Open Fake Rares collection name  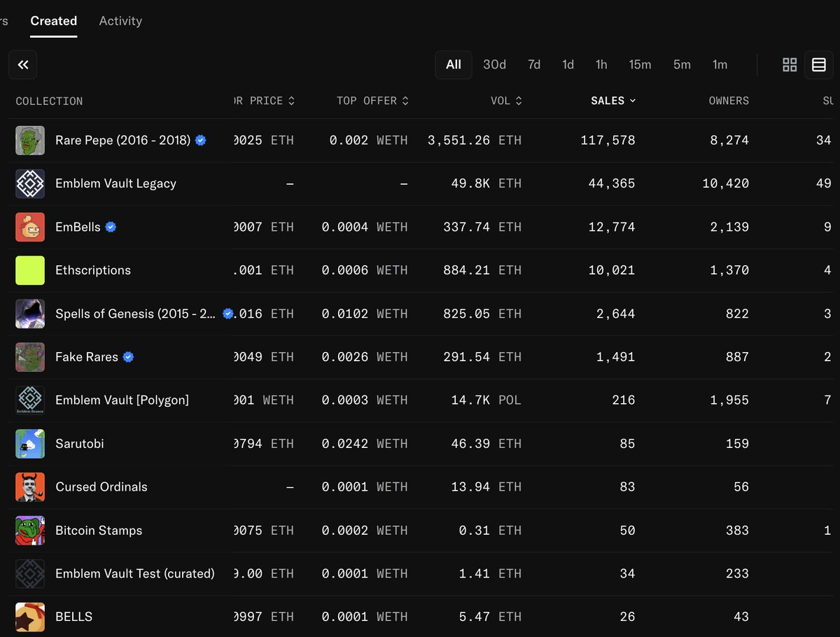point(87,357)
